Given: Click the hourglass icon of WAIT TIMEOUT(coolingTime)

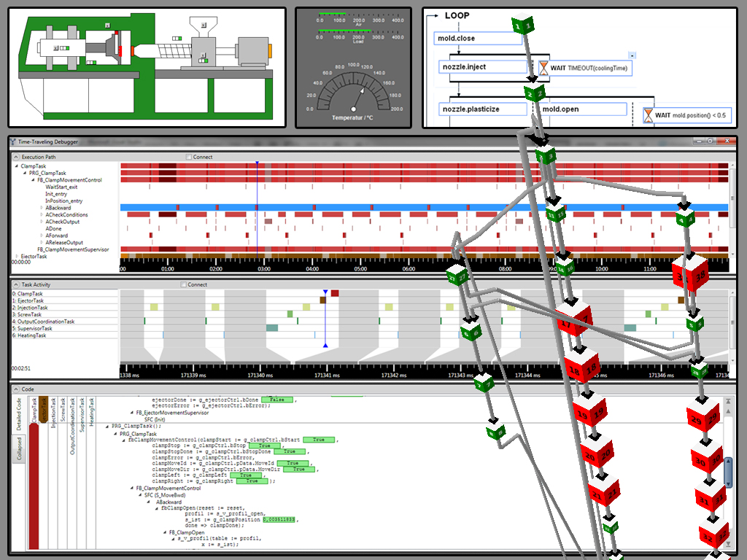Looking at the screenshot, I should (543, 68).
